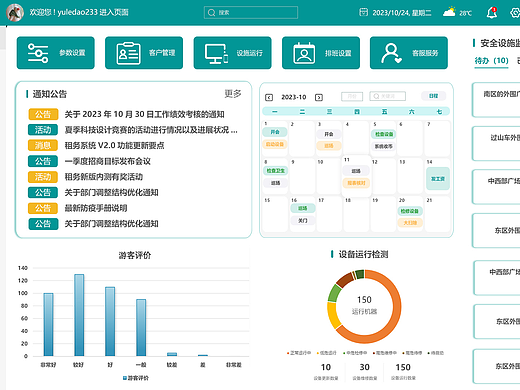
Task: Open 参数设置 with the sliders icon
Action: click(56, 53)
